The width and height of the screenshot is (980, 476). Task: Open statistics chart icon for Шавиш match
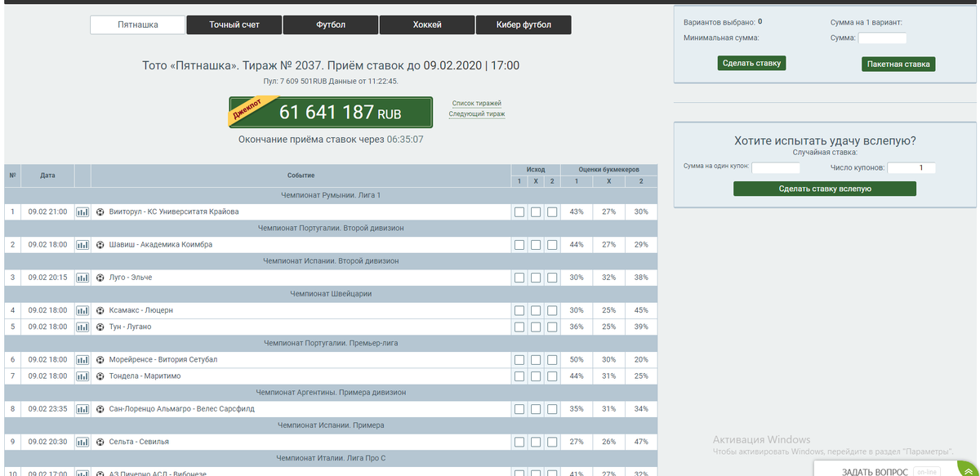[82, 244]
